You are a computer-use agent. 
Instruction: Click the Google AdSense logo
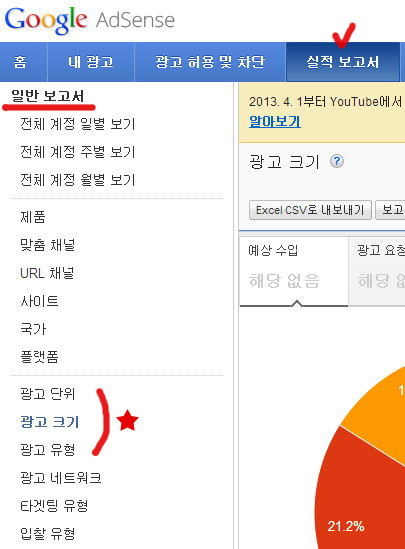point(90,20)
